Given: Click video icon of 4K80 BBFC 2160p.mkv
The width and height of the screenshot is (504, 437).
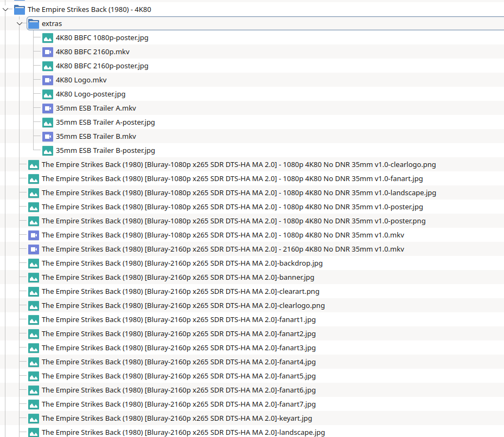Looking at the screenshot, I should [x=48, y=52].
